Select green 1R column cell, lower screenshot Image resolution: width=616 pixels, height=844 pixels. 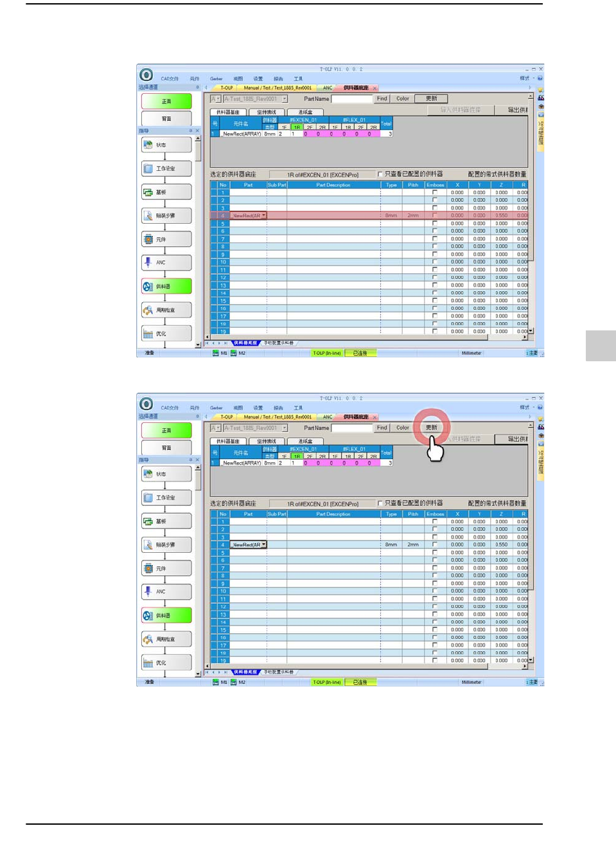tap(297, 456)
